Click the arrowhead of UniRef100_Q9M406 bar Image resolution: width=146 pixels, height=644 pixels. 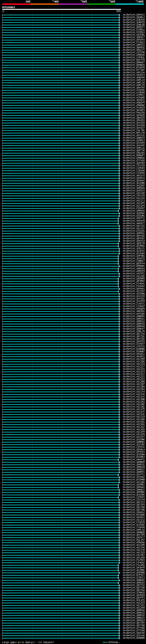(119, 211)
